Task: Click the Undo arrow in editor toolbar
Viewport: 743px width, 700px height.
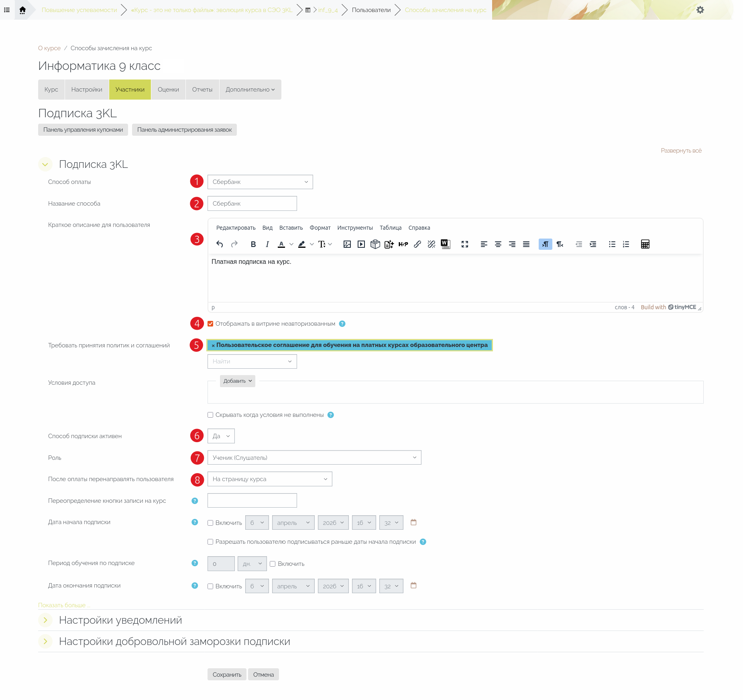Action: click(x=220, y=244)
